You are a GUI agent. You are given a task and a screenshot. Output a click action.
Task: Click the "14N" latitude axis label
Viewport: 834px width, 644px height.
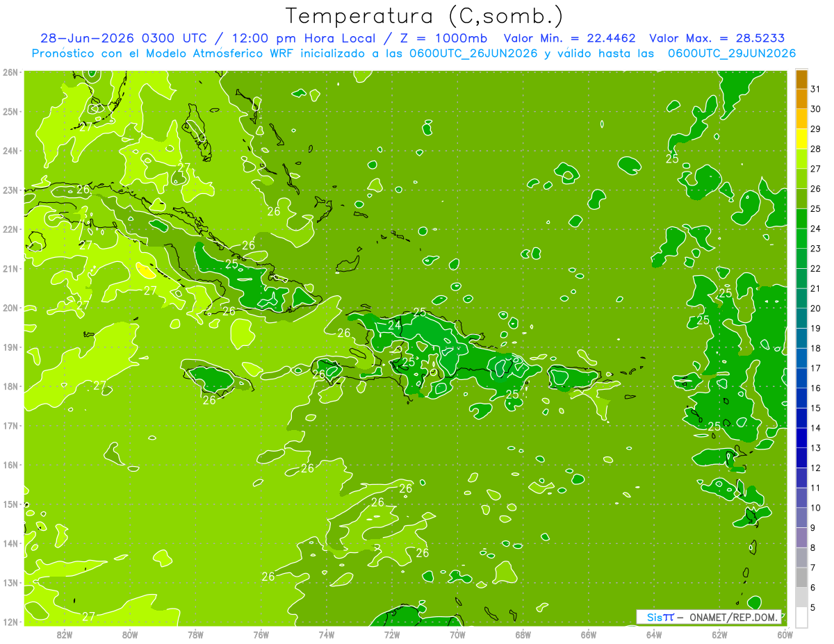click(x=10, y=543)
